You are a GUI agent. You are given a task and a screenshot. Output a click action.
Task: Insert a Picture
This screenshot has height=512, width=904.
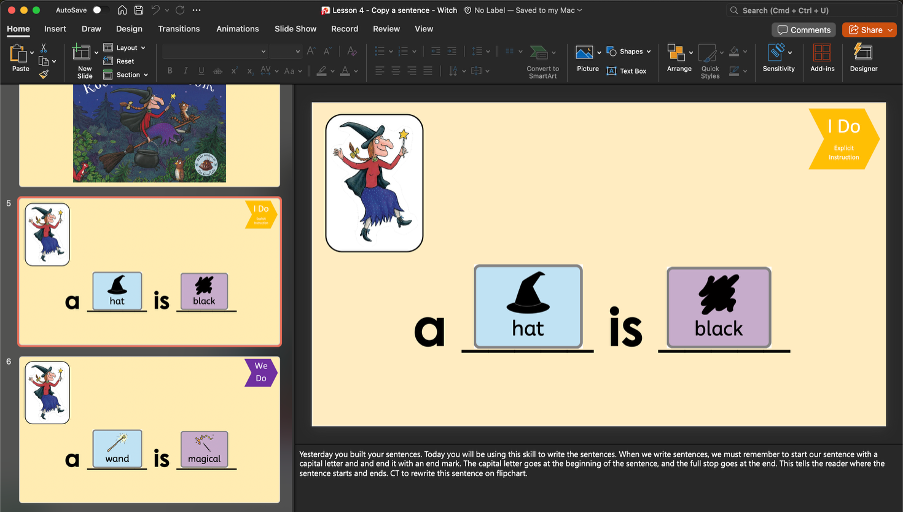coord(585,58)
